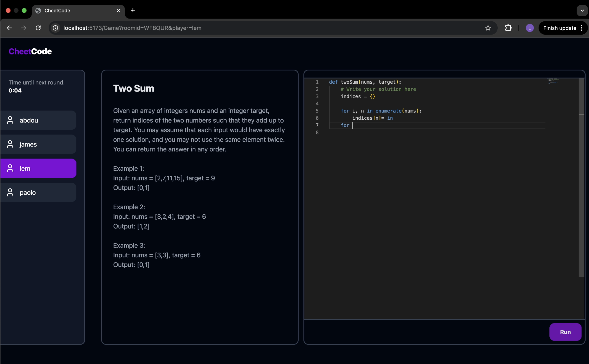Image resolution: width=589 pixels, height=364 pixels.
Task: Open the Chrome three-dot menu
Action: 582,28
